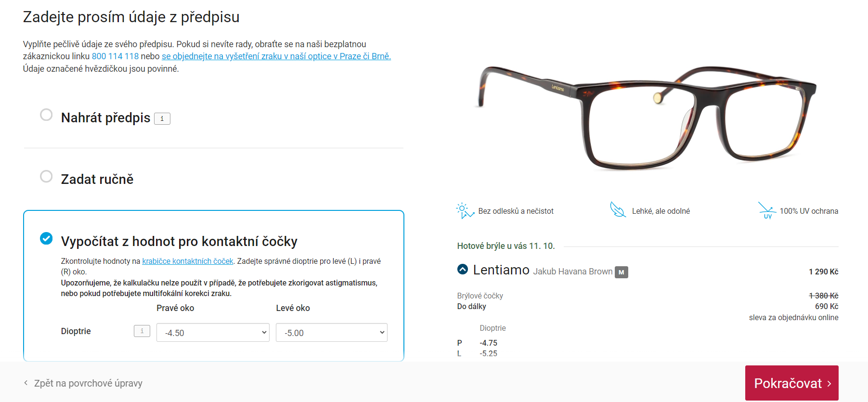Click the UV protection icon
The image size is (868, 402).
tap(767, 210)
